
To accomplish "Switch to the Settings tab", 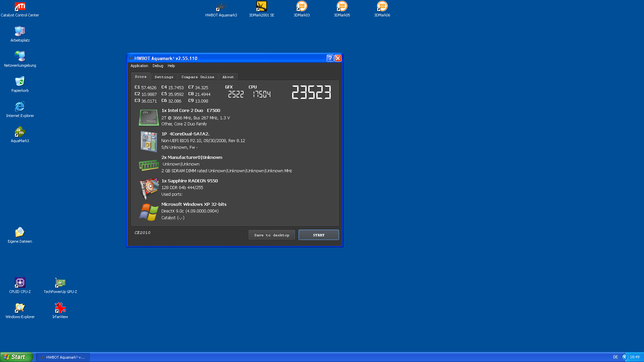I will point(164,77).
